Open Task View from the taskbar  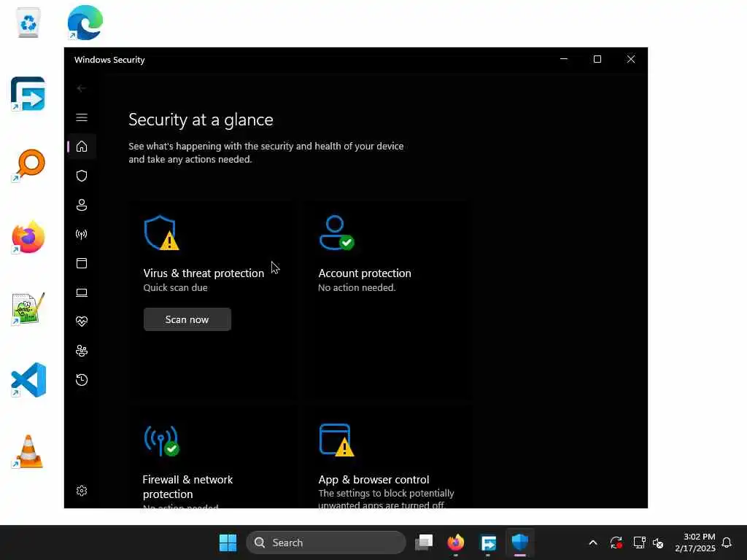[424, 542]
